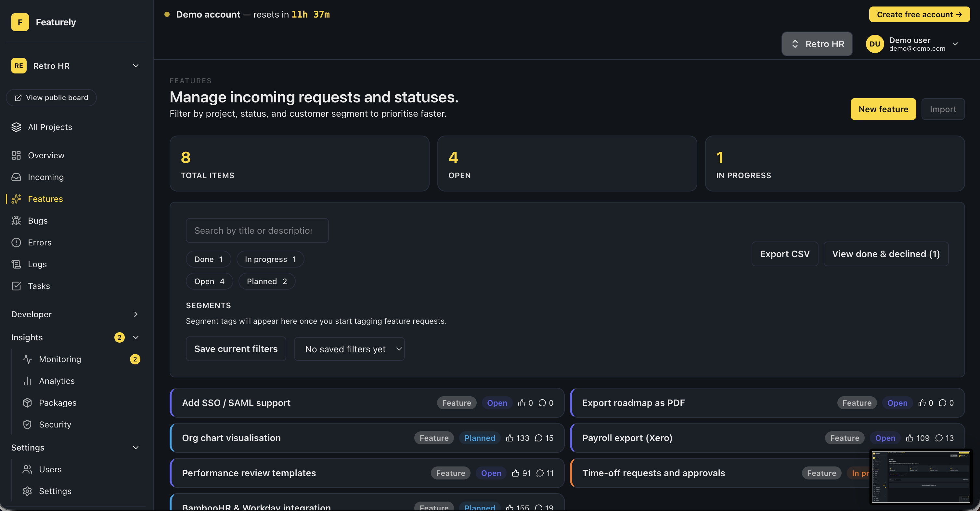This screenshot has height=511, width=980.
Task: Open the Overview sidebar item
Action: click(46, 155)
